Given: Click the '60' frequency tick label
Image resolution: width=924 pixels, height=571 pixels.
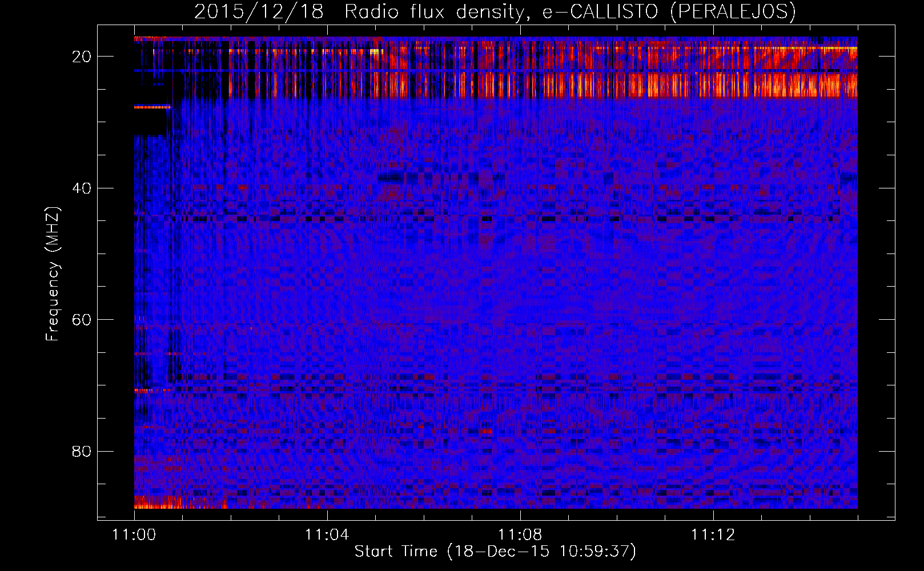Looking at the screenshot, I should pyautogui.click(x=82, y=320).
